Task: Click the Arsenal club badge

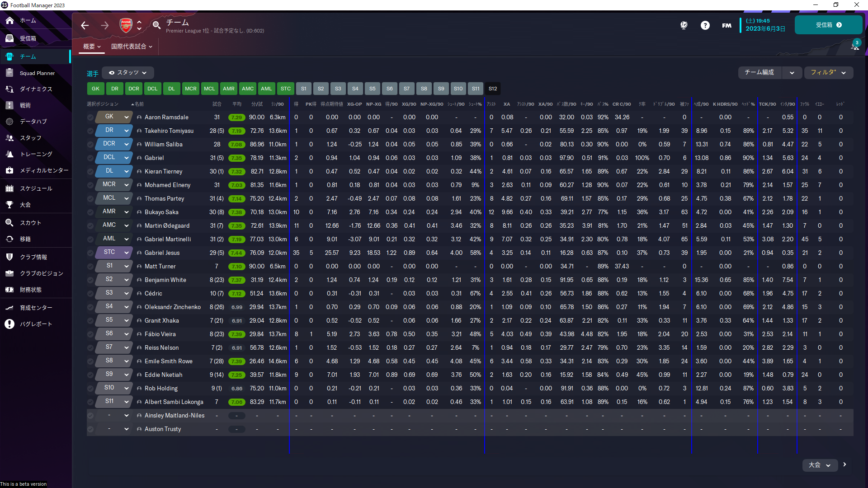Action: coord(126,25)
